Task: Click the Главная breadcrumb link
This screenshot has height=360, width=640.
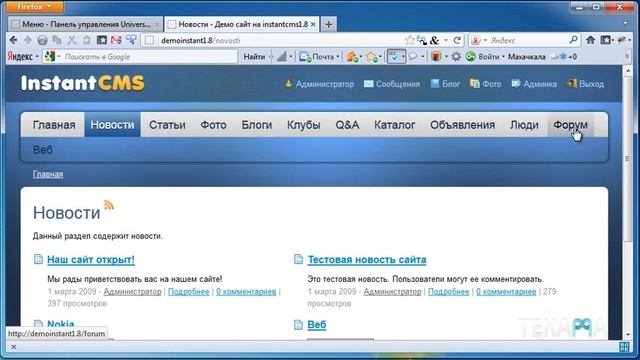Action: coord(48,174)
